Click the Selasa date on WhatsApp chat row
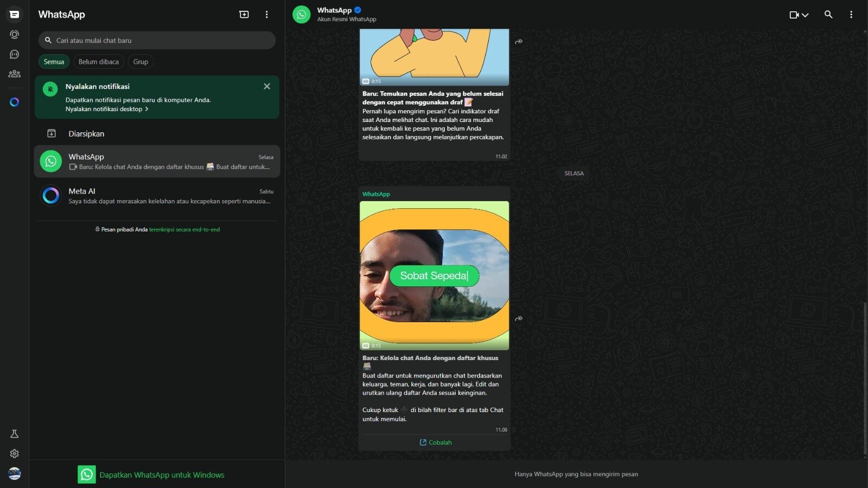Screen dimensions: 868x488 pyautogui.click(x=266, y=157)
